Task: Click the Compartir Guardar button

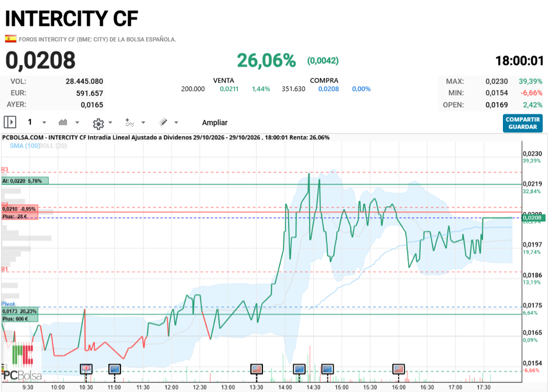Action: (522, 123)
